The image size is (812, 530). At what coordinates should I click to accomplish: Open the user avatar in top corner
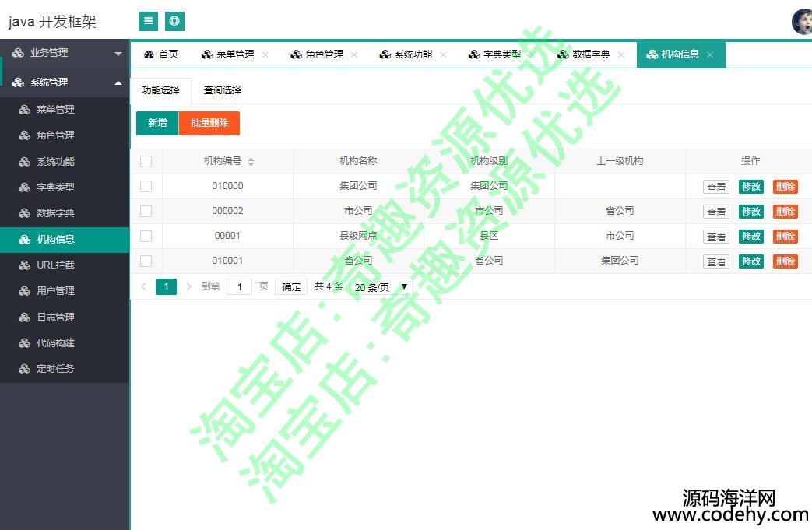[802, 22]
